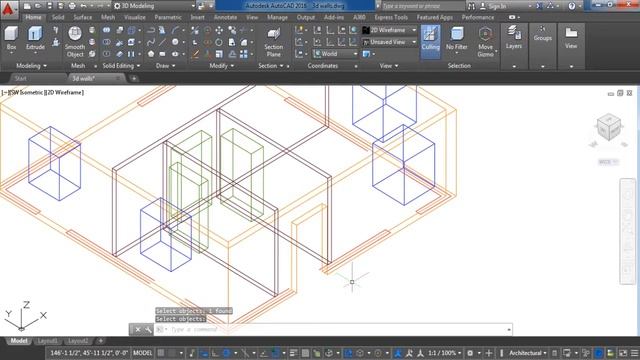This screenshot has height=360, width=640.
Task: Toggle Polar tracking in status bar
Action: pyautogui.click(x=227, y=353)
